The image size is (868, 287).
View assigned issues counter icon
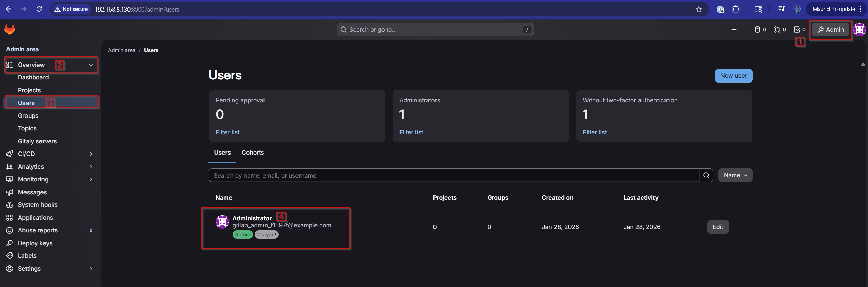tap(761, 30)
